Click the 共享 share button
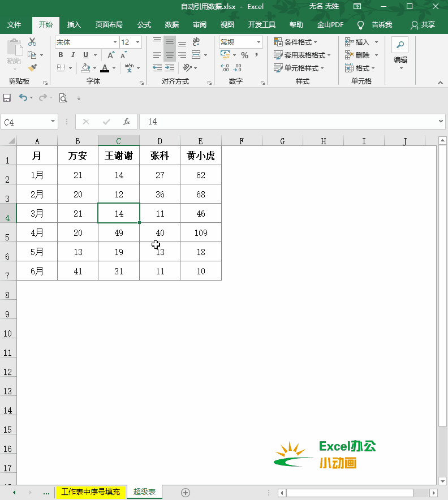 pyautogui.click(x=423, y=25)
